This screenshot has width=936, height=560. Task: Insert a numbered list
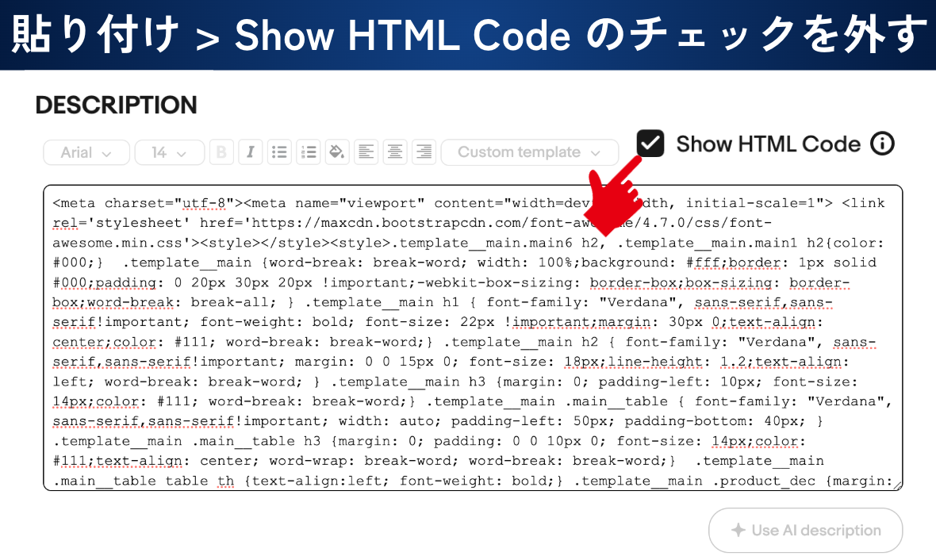click(309, 152)
